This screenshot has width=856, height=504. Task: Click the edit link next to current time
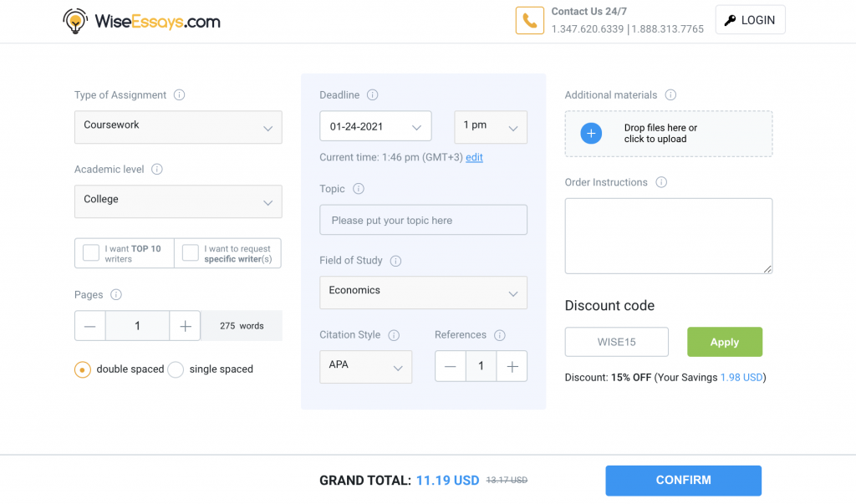(x=474, y=157)
